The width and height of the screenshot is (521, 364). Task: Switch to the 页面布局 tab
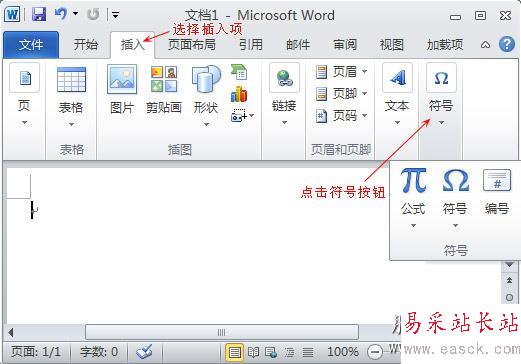(x=192, y=45)
